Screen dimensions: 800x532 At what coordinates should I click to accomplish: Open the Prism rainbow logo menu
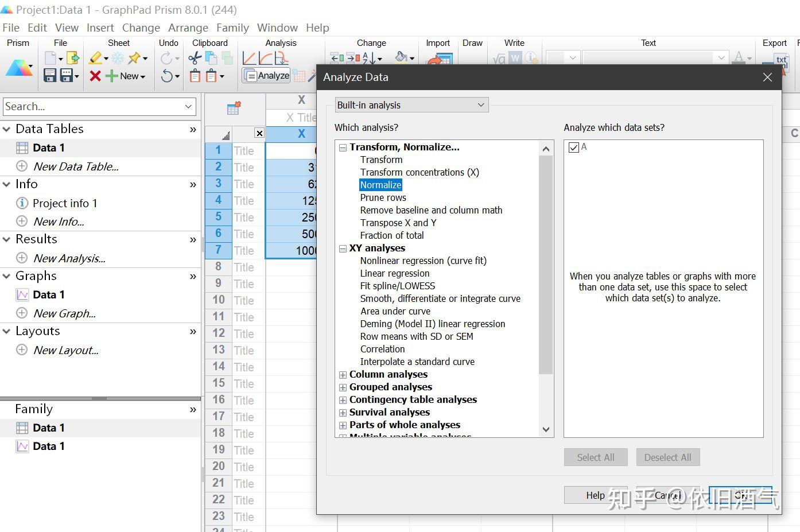19,68
